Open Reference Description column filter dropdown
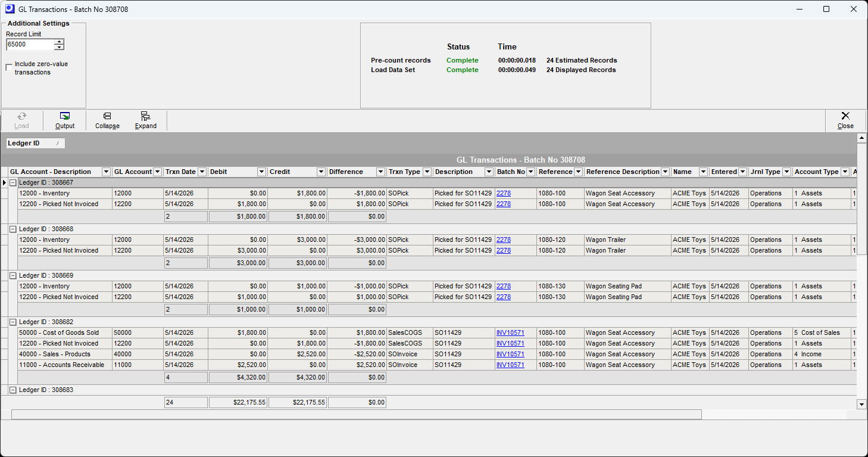The image size is (868, 457). tap(665, 172)
